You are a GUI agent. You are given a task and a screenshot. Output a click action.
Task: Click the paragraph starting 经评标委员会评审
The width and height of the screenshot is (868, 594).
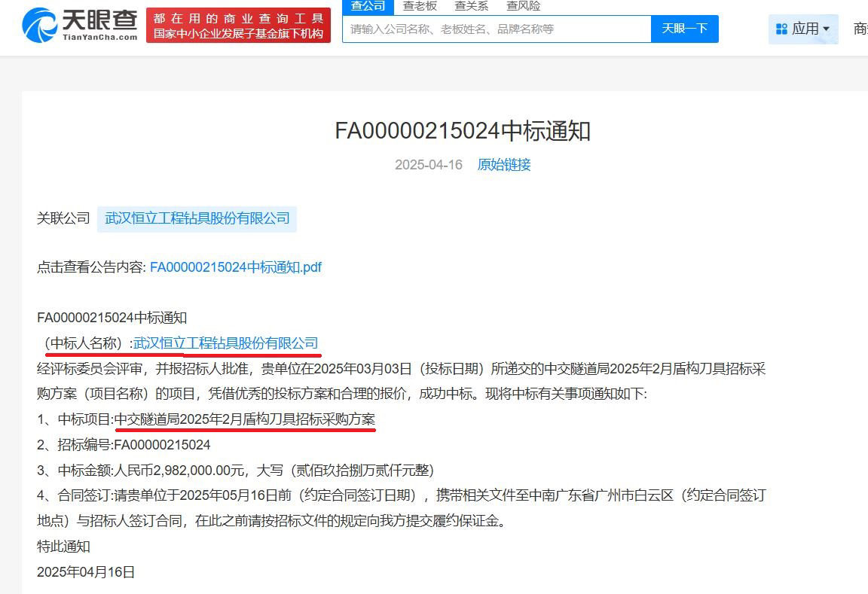[x=402, y=381]
